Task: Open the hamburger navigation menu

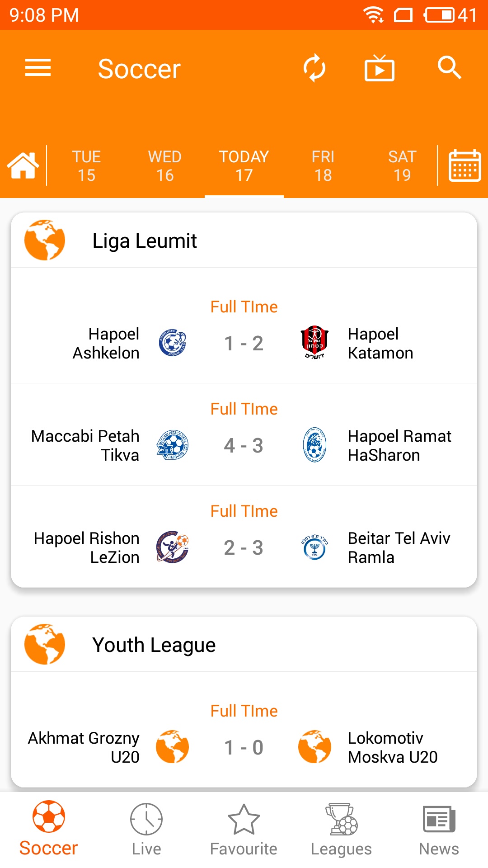Action: click(38, 68)
